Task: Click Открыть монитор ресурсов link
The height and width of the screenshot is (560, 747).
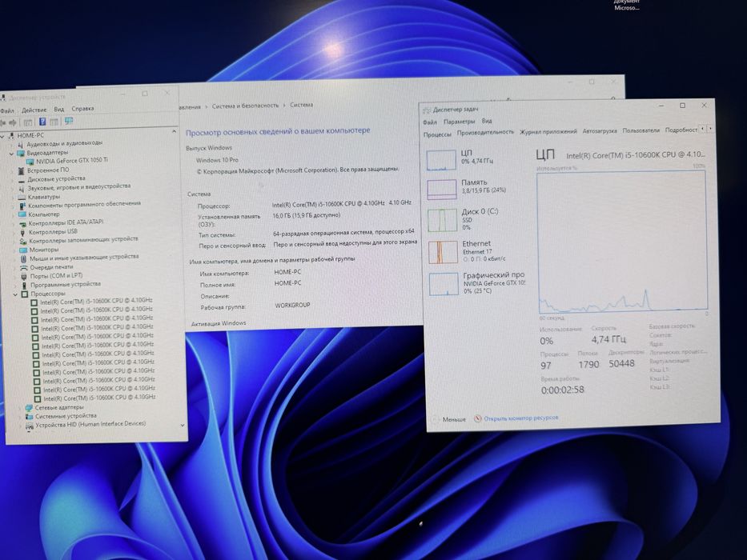Action: pos(520,418)
